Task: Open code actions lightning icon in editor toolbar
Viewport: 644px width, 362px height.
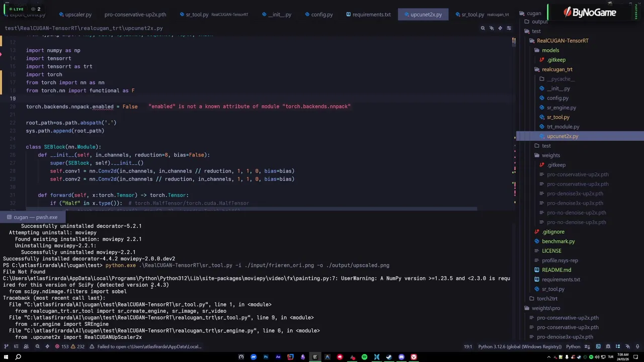Action: [x=500, y=28]
